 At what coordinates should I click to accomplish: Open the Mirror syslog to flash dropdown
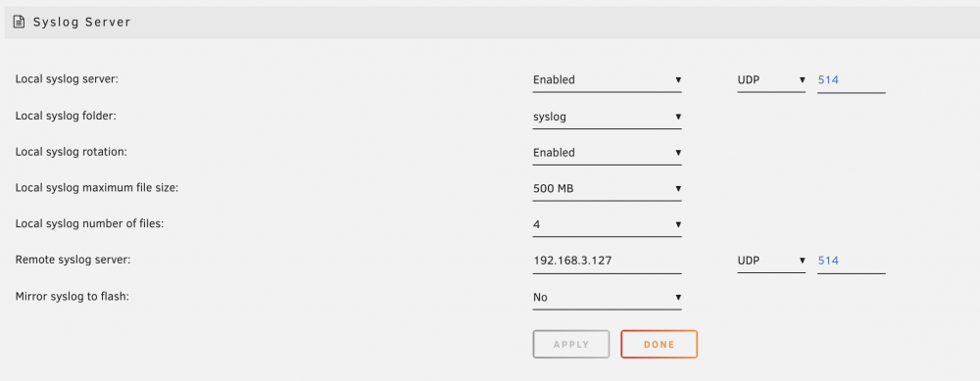(x=607, y=298)
